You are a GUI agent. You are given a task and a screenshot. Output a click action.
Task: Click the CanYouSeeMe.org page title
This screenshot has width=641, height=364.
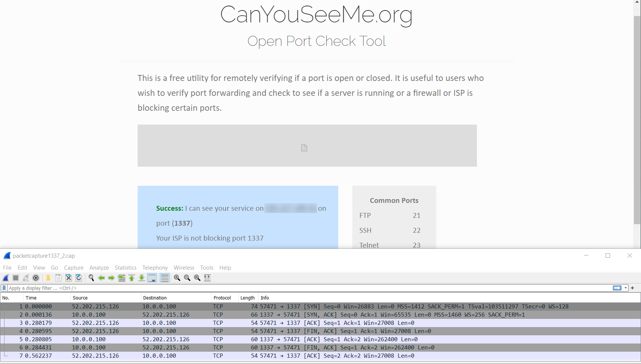[316, 15]
